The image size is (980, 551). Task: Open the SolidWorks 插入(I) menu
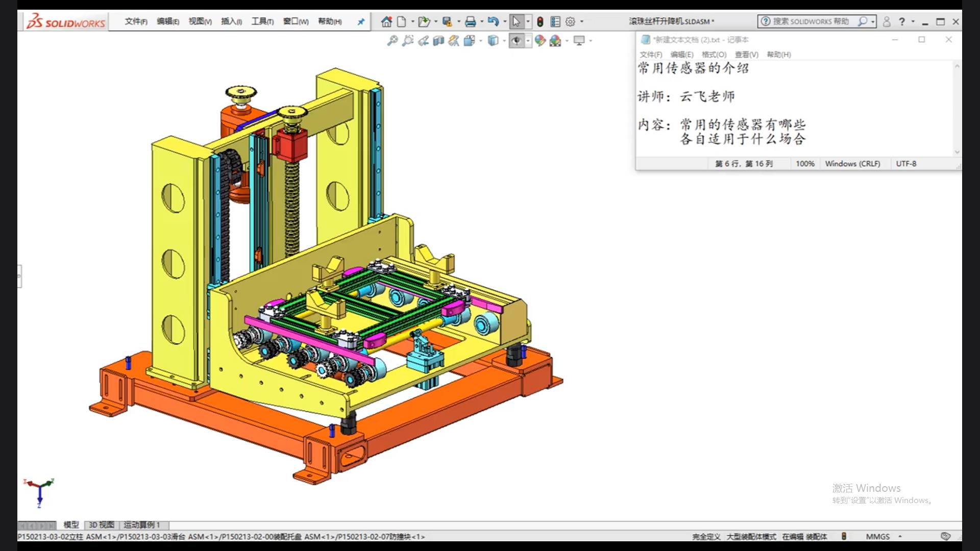click(x=231, y=21)
